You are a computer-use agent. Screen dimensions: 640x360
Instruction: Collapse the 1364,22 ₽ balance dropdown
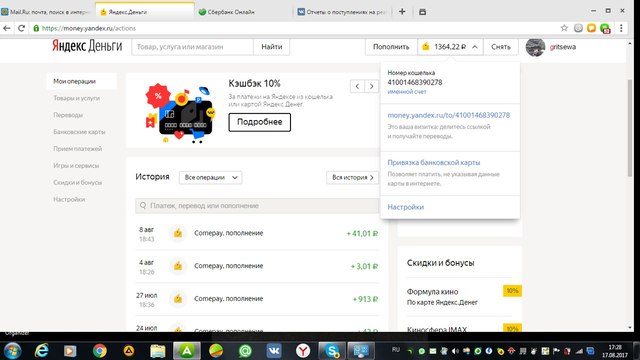coord(450,47)
